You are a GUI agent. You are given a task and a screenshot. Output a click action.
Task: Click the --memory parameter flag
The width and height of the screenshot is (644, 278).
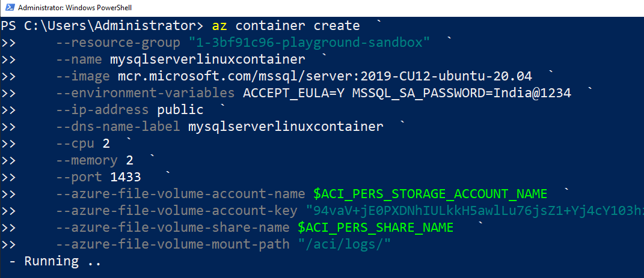(87, 160)
